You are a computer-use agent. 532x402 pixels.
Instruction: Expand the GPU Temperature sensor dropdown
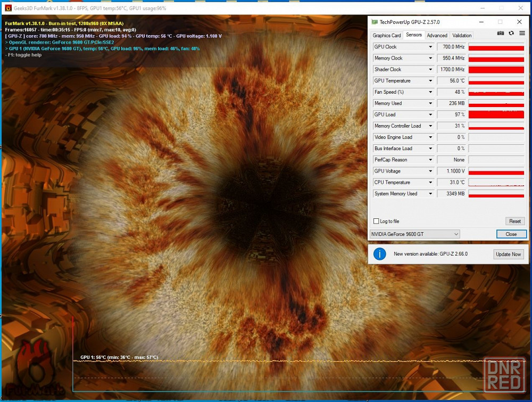coord(430,81)
